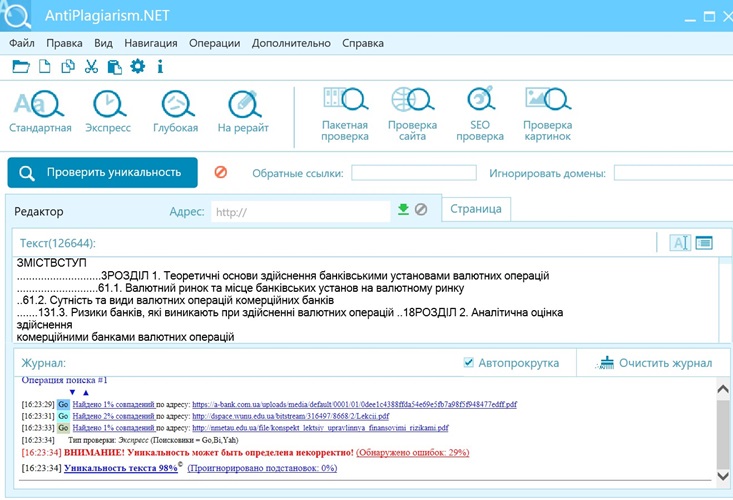Jump to previous result with up triangle
The height and width of the screenshot is (500, 733).
click(86, 393)
